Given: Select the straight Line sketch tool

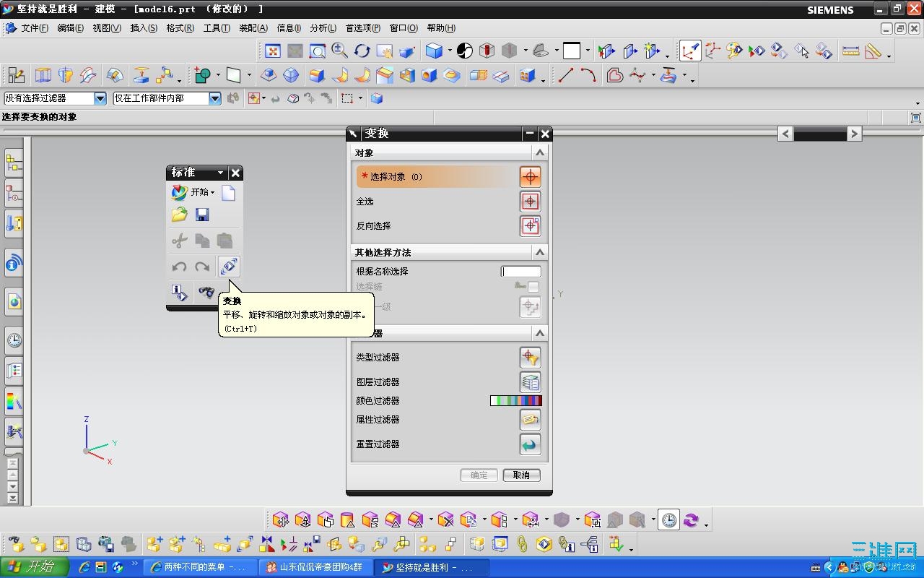Looking at the screenshot, I should point(566,75).
